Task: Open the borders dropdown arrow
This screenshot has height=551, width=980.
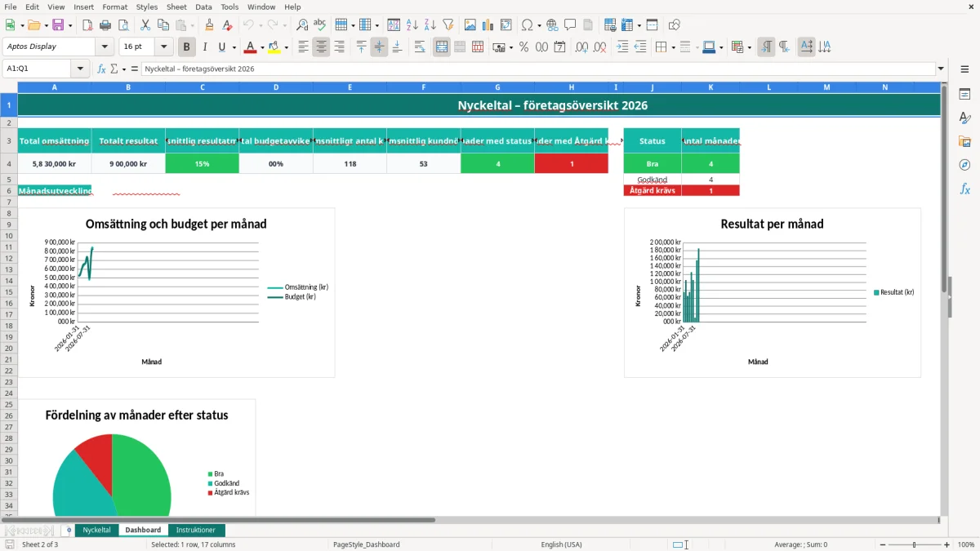Action: (x=672, y=47)
